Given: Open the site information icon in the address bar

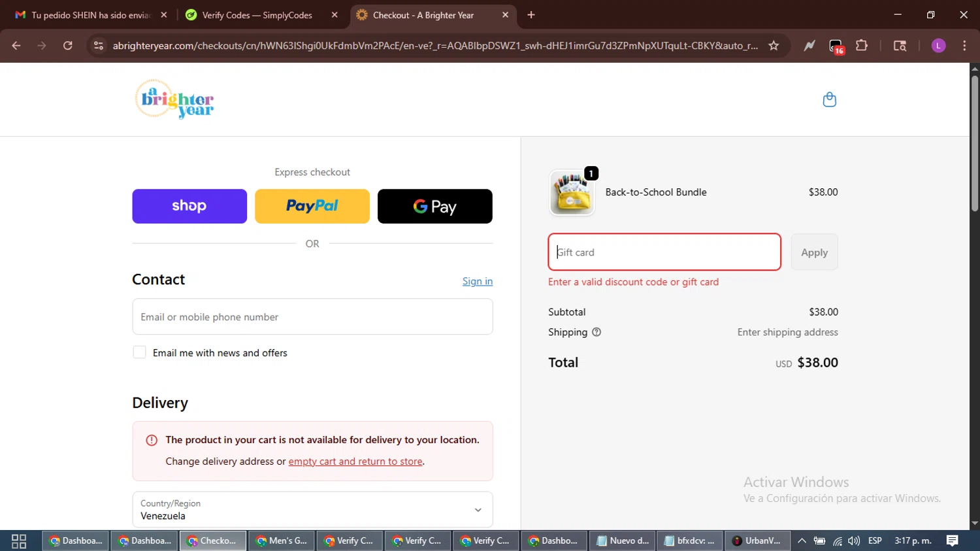Looking at the screenshot, I should click(x=99, y=46).
